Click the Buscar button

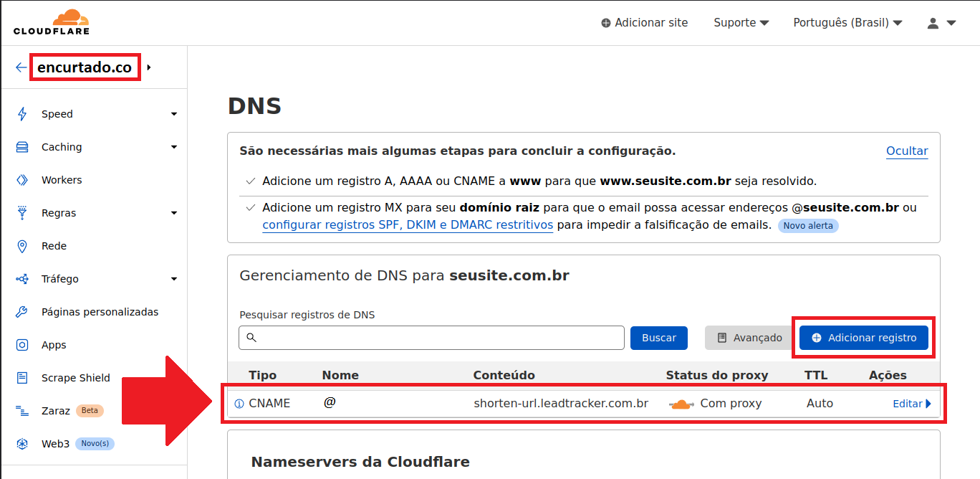tap(659, 338)
